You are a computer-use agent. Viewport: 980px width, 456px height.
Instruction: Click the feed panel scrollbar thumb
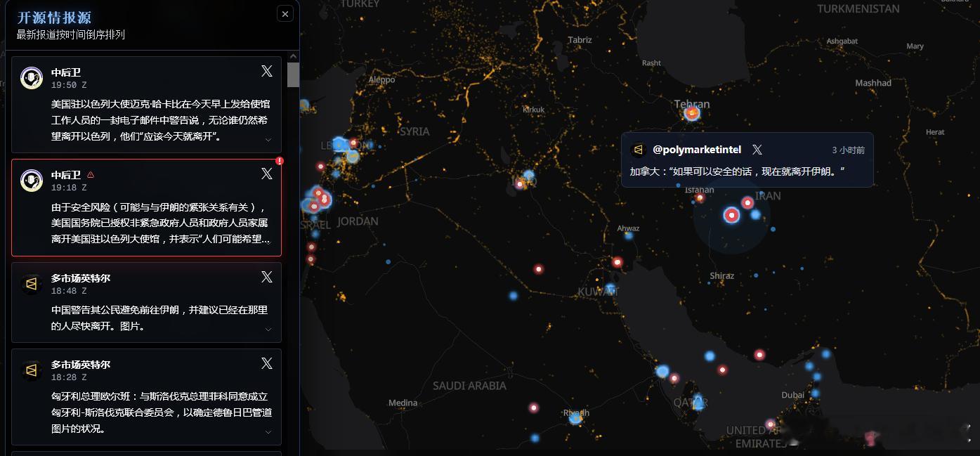[293, 74]
